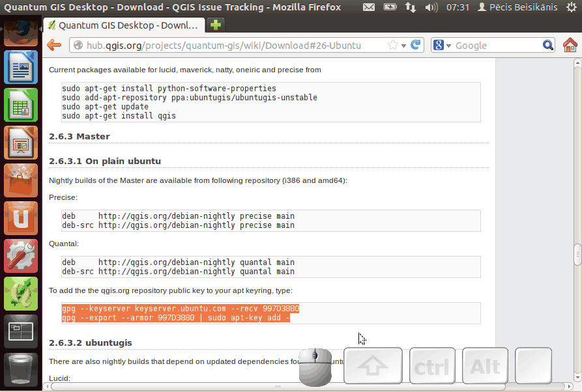The width and height of the screenshot is (582, 392).
Task: Open URL history dropdown arrow
Action: [404, 46]
